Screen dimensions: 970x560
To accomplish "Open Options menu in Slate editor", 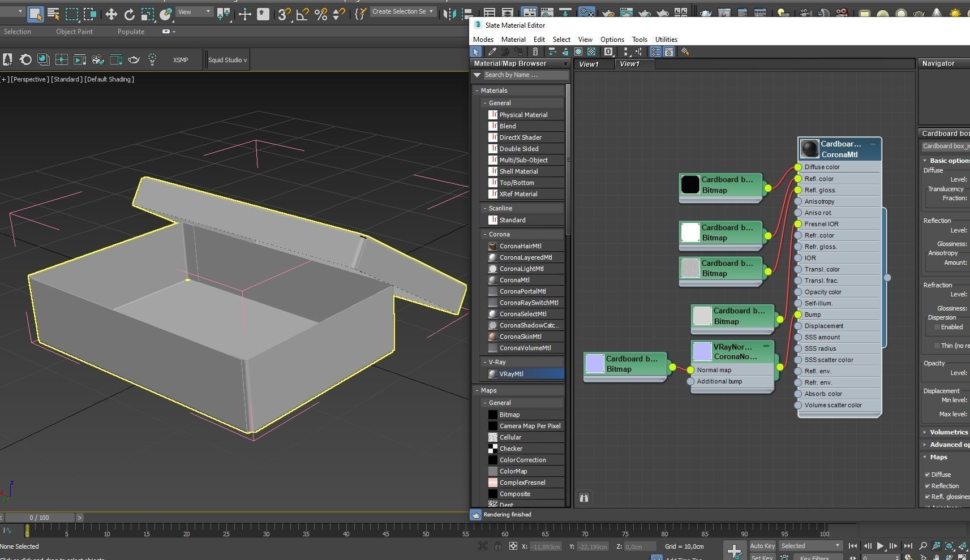I will click(612, 40).
